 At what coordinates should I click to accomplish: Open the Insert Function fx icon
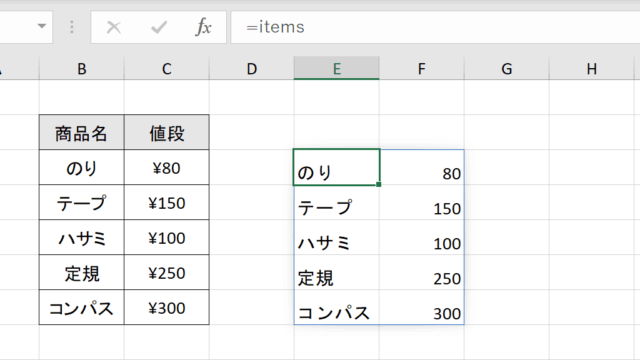click(203, 27)
